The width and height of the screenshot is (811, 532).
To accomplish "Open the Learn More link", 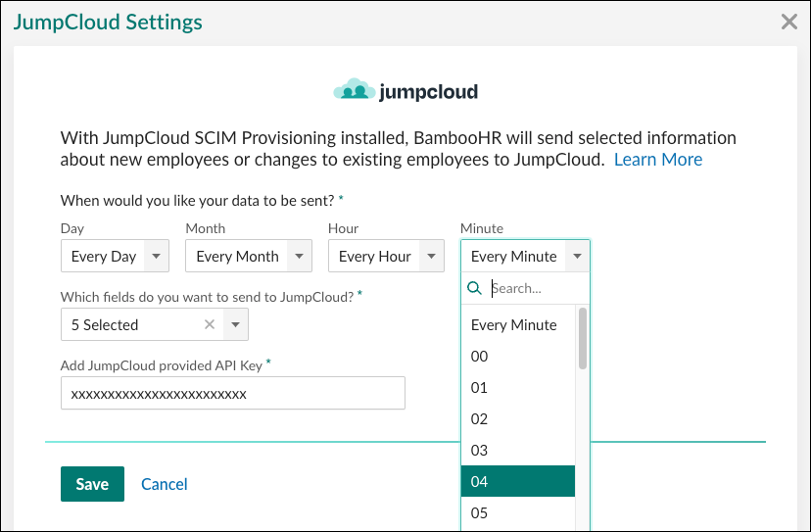I will tap(657, 160).
